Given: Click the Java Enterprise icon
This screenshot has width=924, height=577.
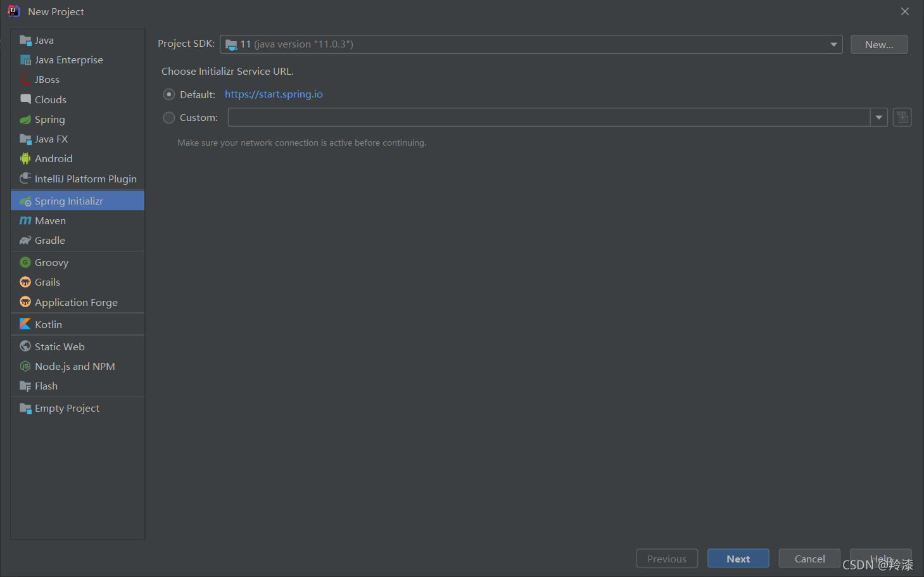Looking at the screenshot, I should click(25, 60).
